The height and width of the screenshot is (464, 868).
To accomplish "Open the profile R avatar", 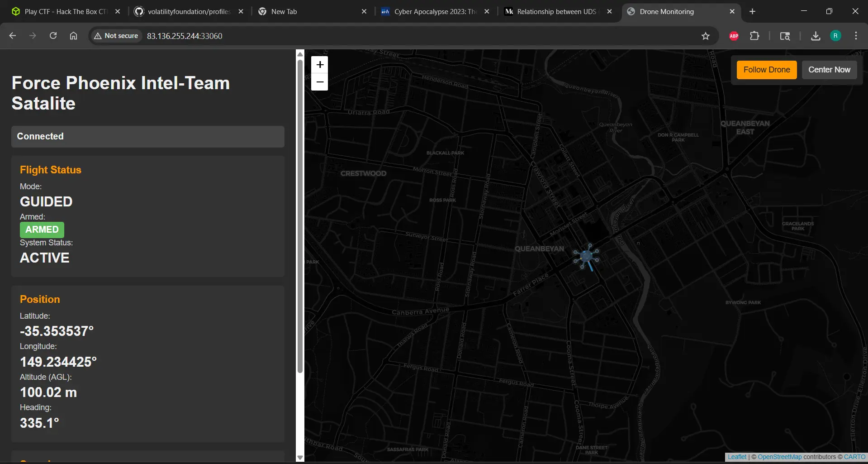I will coord(835,36).
